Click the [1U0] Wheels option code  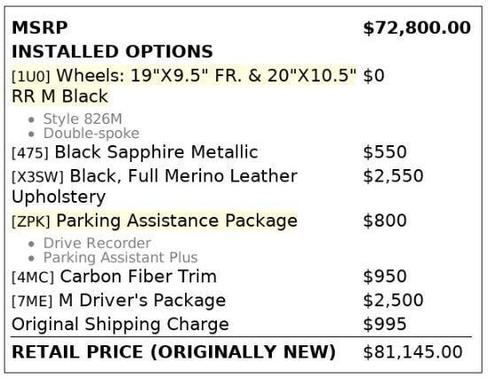[x=31, y=77]
